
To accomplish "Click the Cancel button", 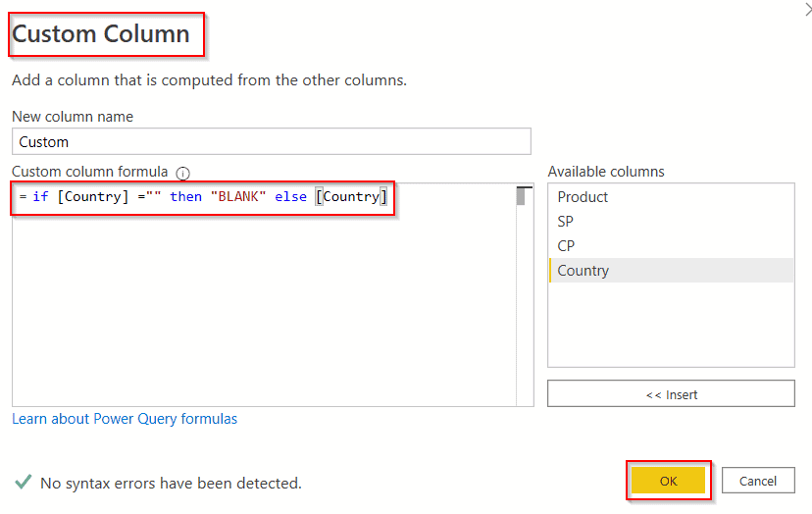I will click(758, 481).
